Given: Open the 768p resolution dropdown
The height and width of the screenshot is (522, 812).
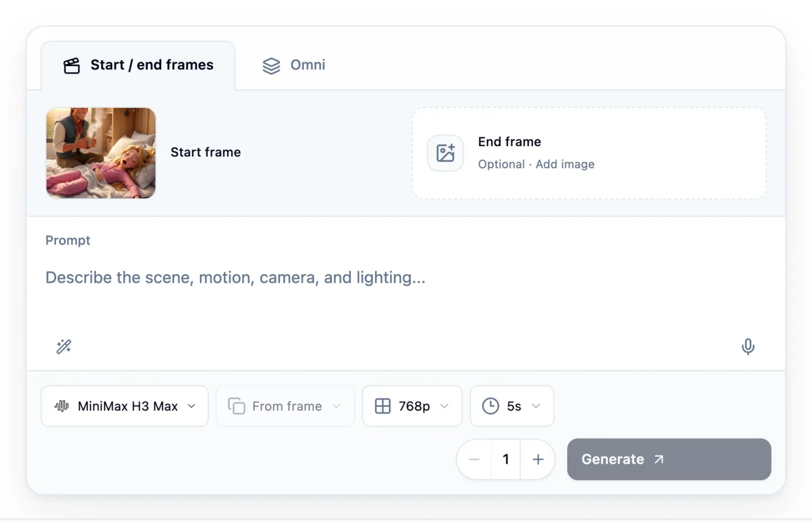Looking at the screenshot, I should pos(412,406).
